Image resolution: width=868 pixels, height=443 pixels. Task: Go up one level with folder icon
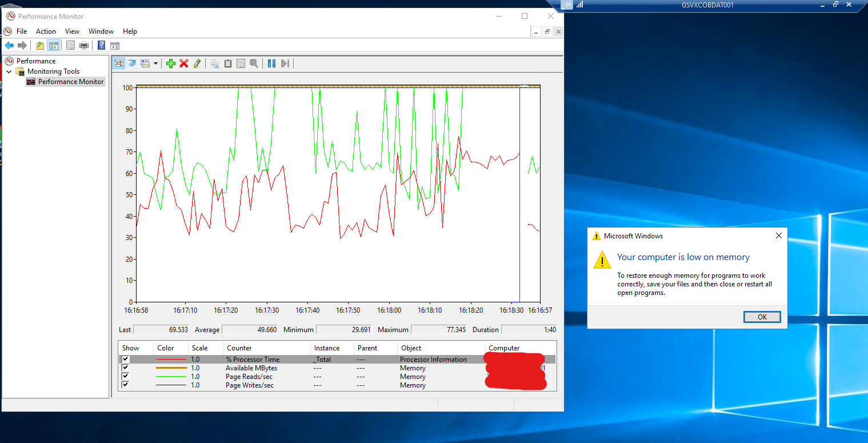(x=40, y=46)
